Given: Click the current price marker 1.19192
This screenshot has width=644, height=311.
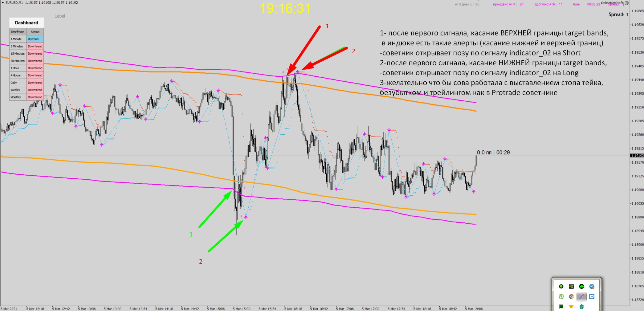Looking at the screenshot, I should coord(637,155).
